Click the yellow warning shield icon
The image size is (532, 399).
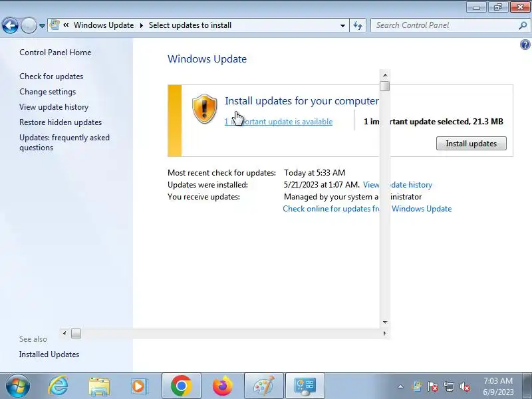pyautogui.click(x=204, y=108)
